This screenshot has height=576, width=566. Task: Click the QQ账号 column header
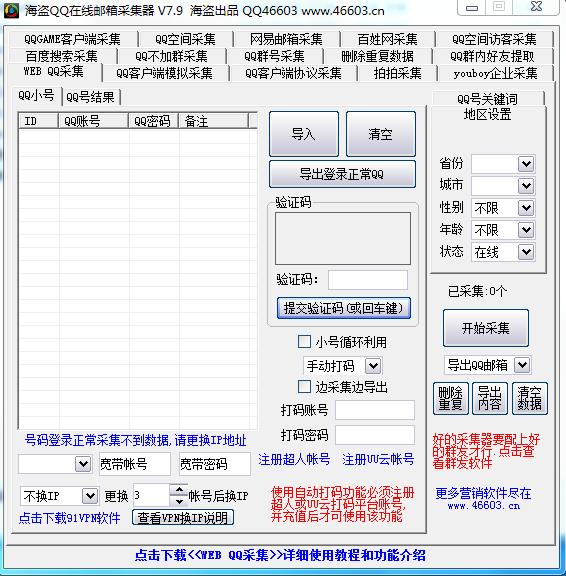pyautogui.click(x=93, y=121)
